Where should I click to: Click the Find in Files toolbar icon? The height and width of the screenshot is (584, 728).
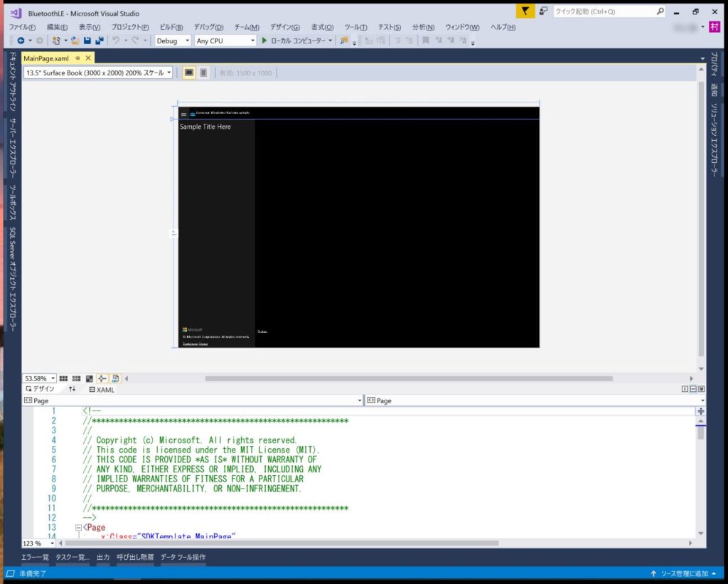344,41
